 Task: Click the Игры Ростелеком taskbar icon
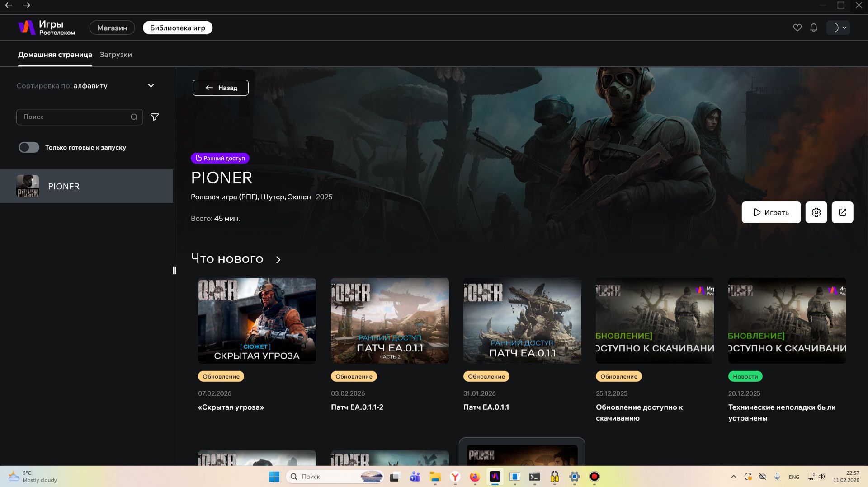click(495, 477)
